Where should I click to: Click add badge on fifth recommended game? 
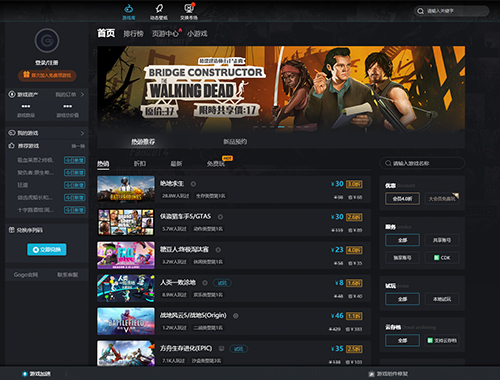(x=75, y=210)
